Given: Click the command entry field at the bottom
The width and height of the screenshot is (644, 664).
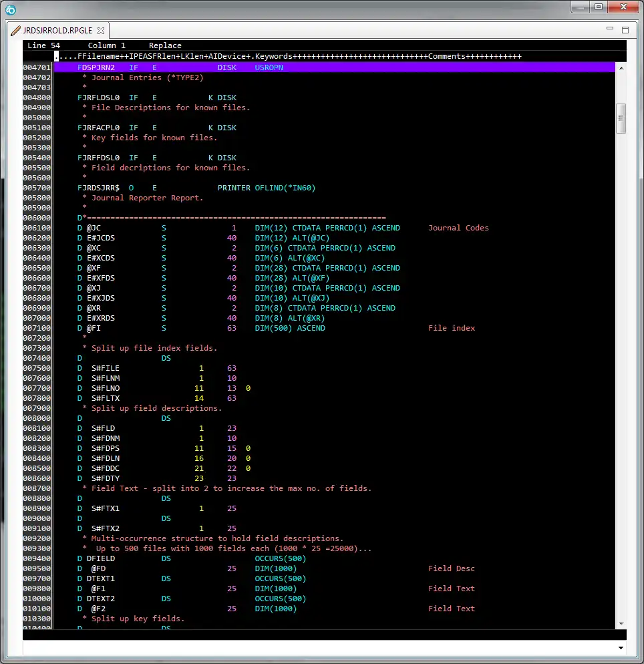Looking at the screenshot, I should tap(320, 648).
